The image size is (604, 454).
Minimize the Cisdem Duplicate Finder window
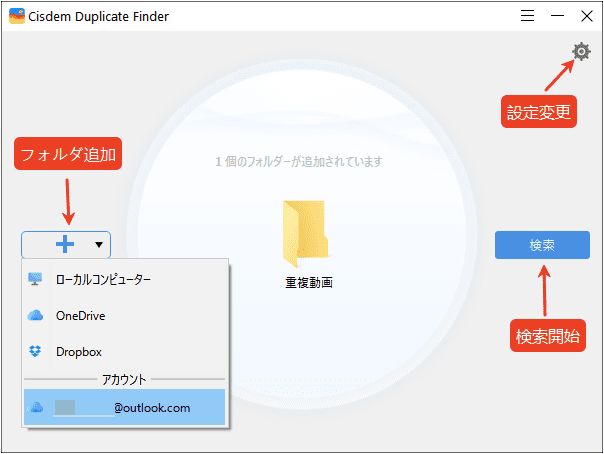tap(557, 16)
